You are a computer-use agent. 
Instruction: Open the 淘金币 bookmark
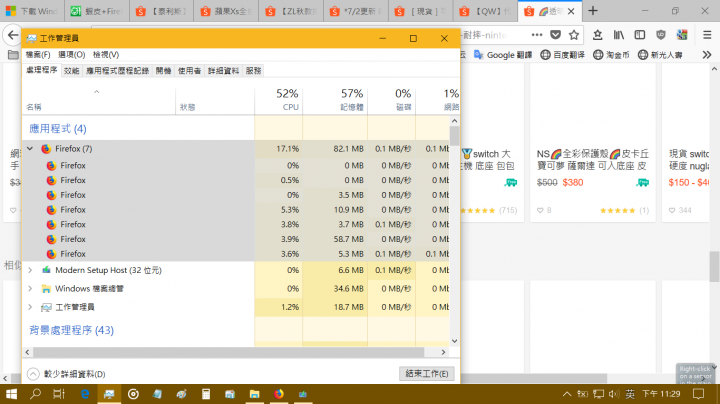(611, 55)
